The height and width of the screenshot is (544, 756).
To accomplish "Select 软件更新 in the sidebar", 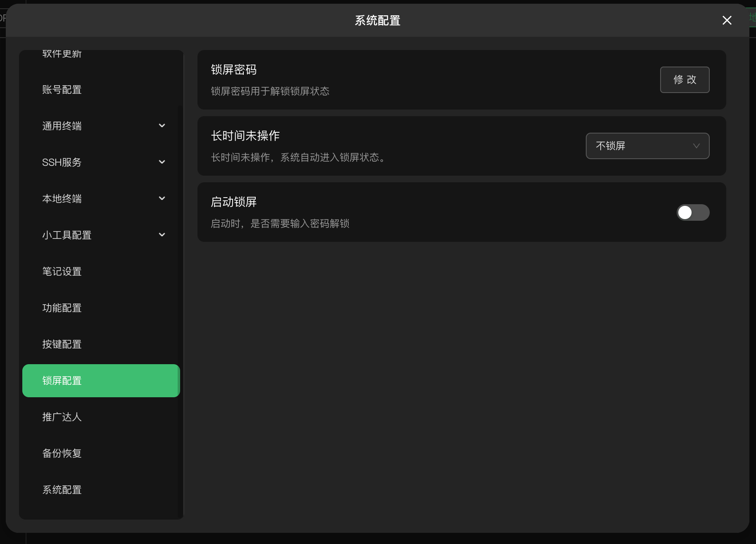I will [x=62, y=53].
